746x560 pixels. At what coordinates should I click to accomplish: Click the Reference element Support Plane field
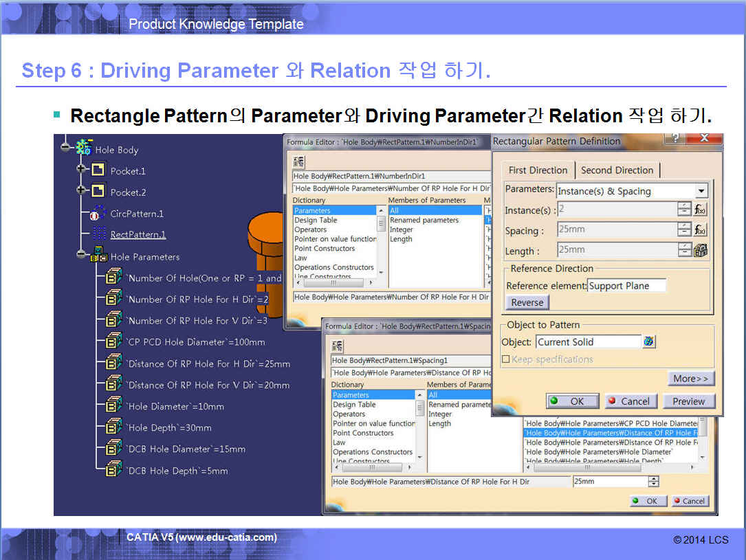click(x=626, y=286)
